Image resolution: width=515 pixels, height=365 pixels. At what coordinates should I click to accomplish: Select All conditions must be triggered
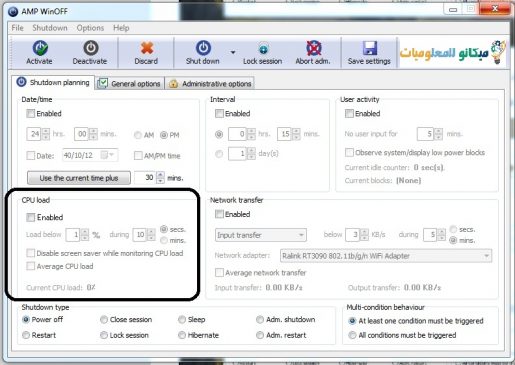(352, 335)
